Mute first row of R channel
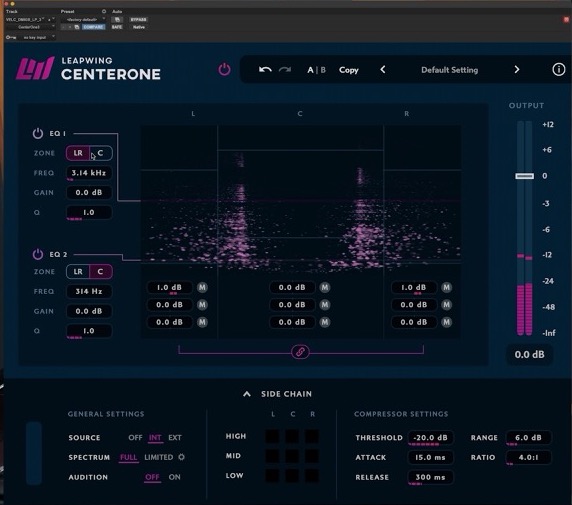 pos(447,288)
